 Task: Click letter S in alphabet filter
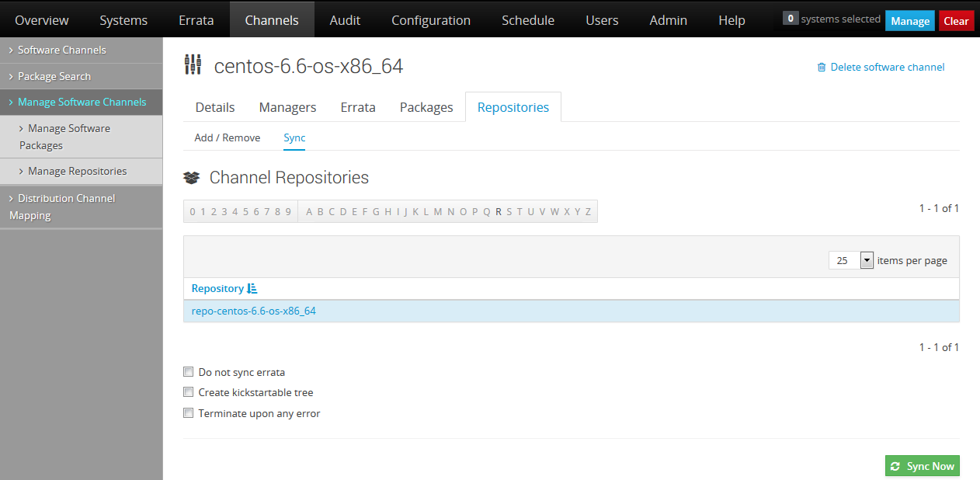click(x=509, y=211)
